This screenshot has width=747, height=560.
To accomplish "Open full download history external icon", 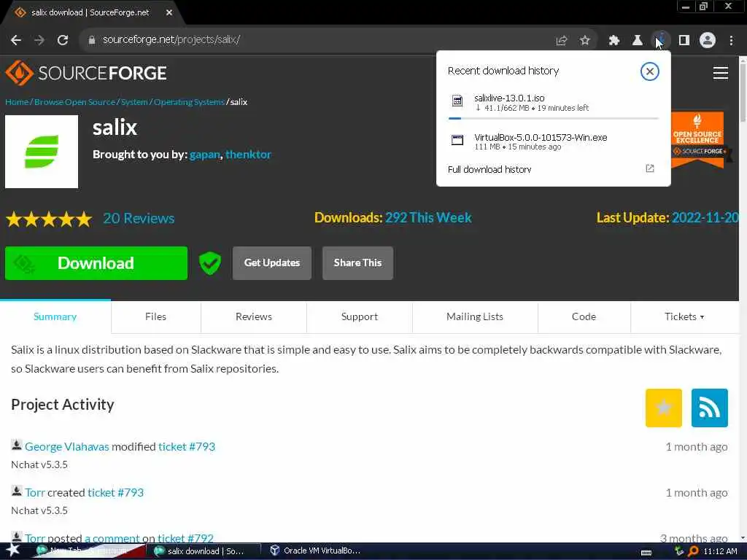I will coord(650,168).
